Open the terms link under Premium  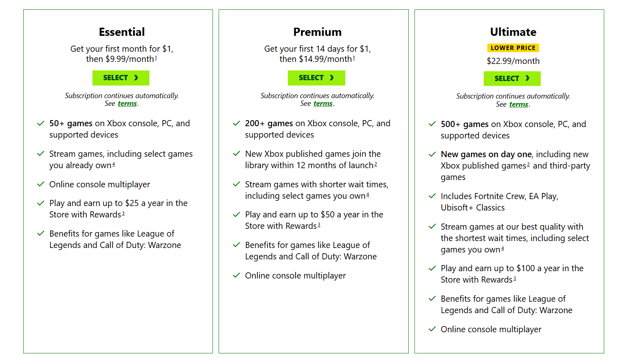[x=323, y=104]
